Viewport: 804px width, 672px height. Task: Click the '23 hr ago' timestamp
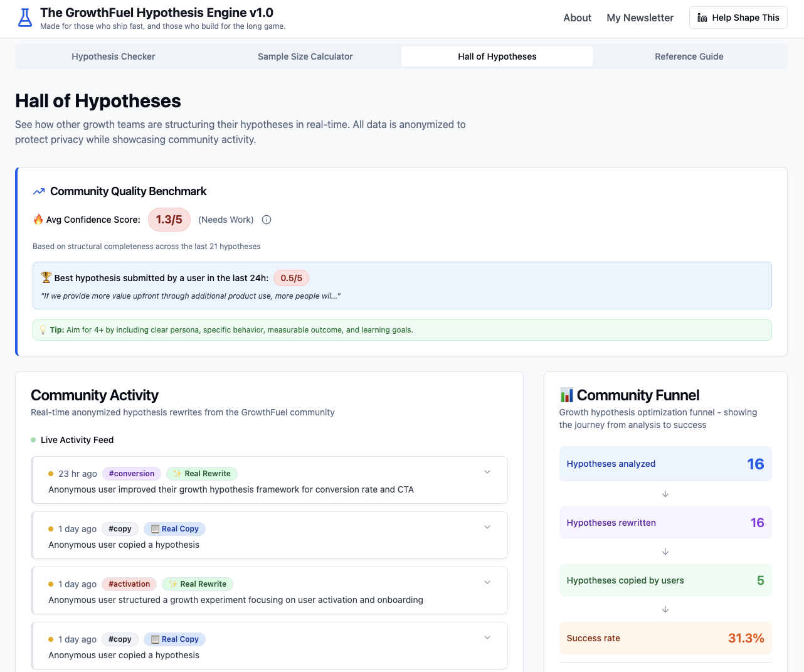[x=78, y=474]
